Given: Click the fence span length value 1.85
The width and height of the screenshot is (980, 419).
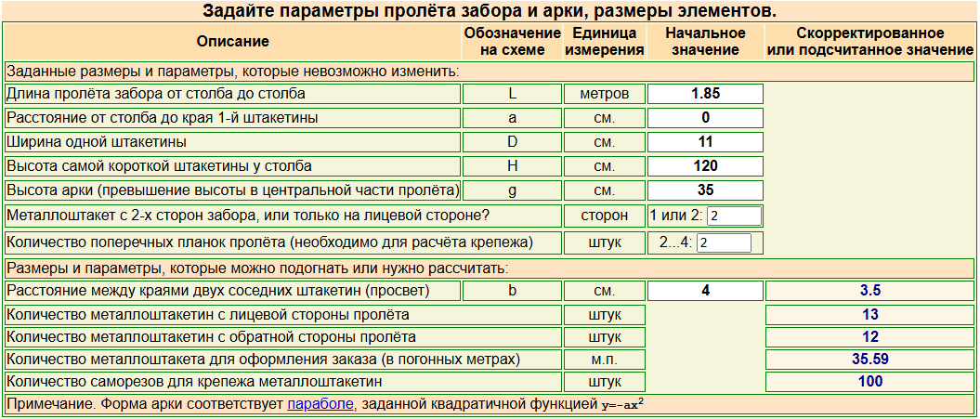Looking at the screenshot, I should coord(706,94).
